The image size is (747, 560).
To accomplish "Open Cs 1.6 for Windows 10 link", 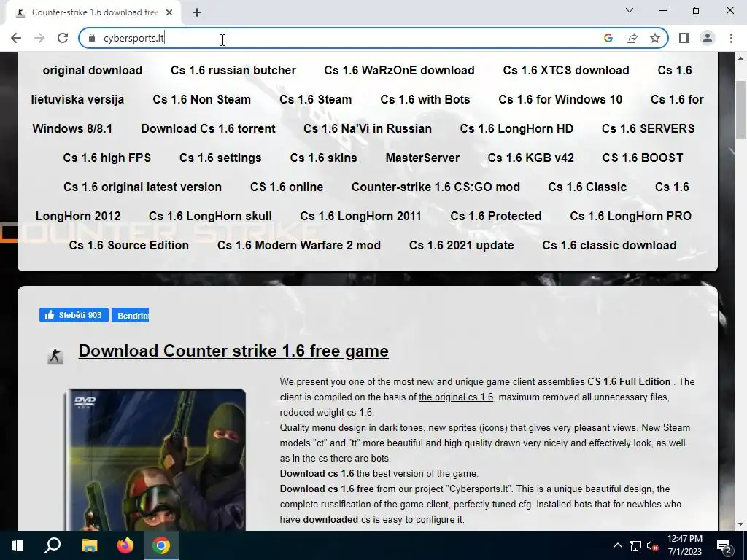I will pos(560,99).
